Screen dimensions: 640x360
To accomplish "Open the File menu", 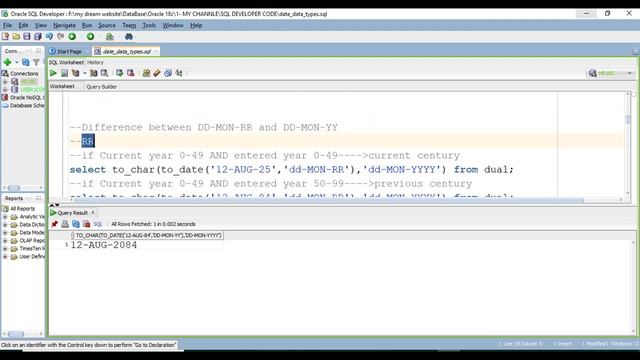I will (7, 25).
